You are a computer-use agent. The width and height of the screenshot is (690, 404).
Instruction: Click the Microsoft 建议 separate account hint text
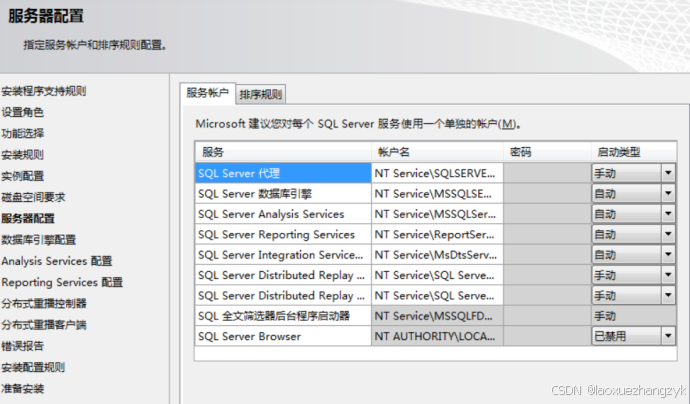tap(358, 124)
